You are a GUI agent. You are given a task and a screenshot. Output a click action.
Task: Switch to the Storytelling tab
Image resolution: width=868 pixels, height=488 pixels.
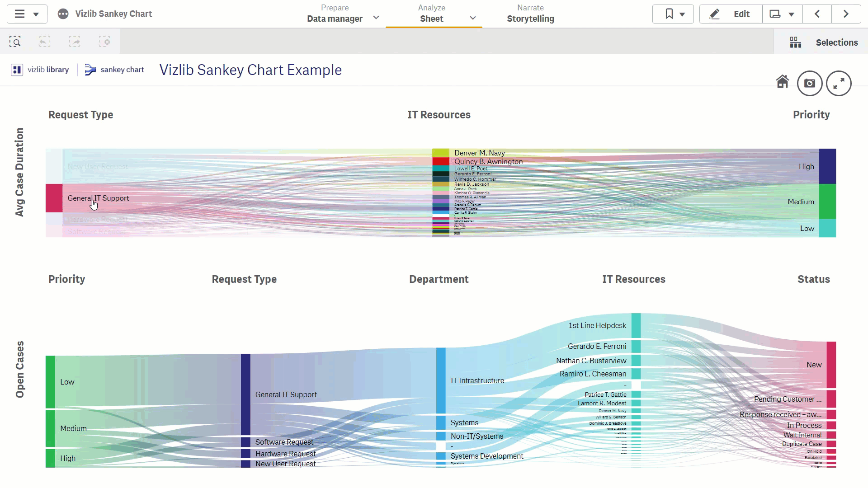tap(530, 14)
